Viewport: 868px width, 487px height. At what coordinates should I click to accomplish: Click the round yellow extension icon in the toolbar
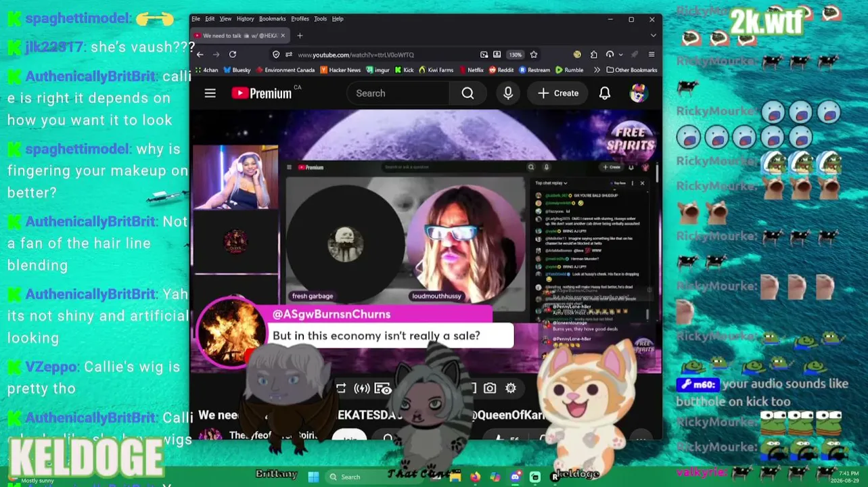click(x=576, y=55)
